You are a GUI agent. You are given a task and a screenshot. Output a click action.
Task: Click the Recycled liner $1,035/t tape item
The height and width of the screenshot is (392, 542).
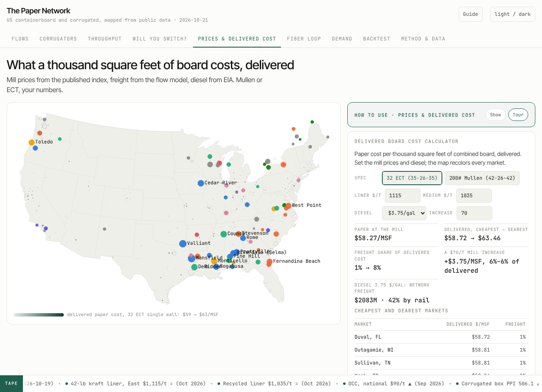click(x=274, y=384)
